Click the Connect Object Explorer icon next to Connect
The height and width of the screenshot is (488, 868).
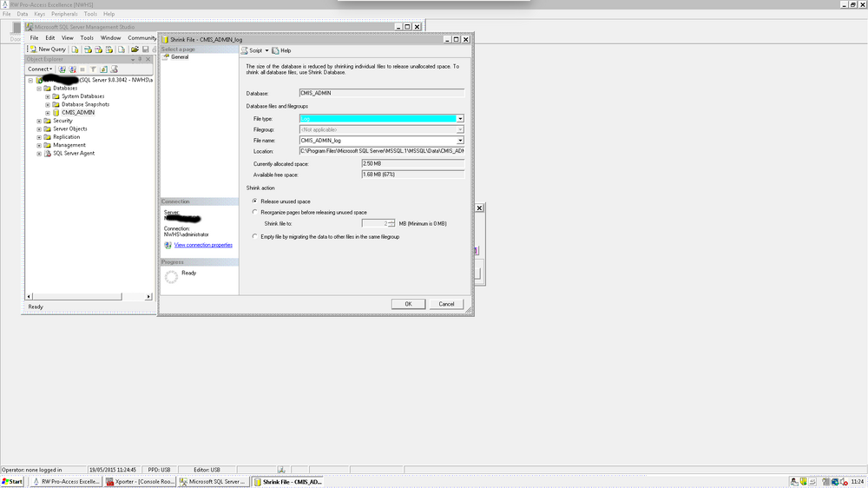click(x=62, y=69)
